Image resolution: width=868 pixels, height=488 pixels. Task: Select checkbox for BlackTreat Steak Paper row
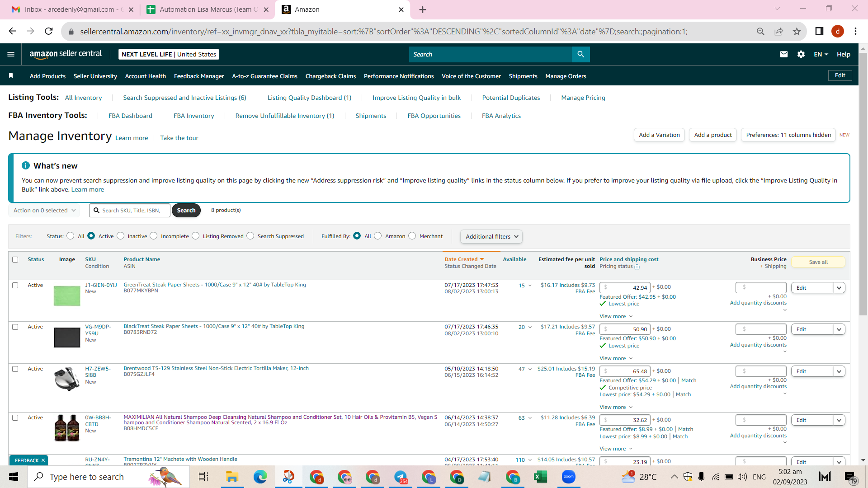pos(15,327)
